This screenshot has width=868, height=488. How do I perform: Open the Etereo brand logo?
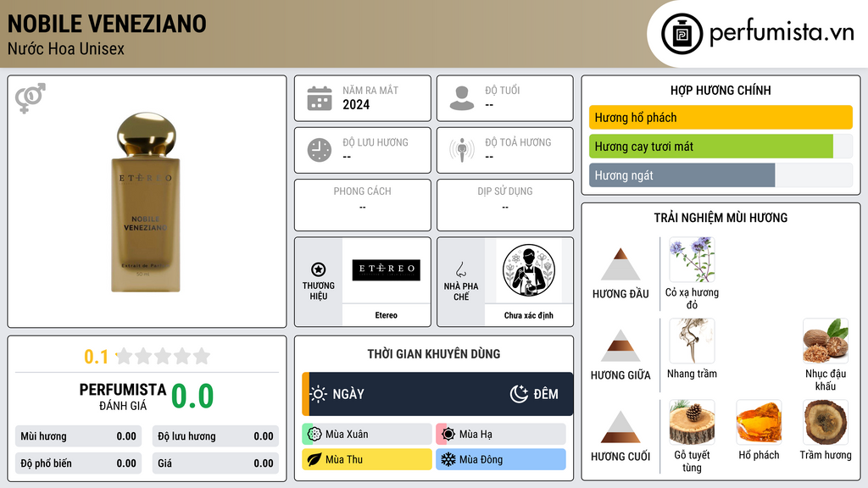[x=387, y=270]
